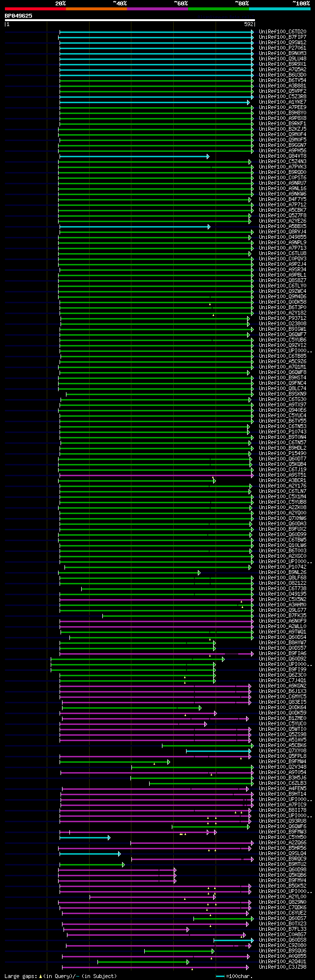The image size is (315, 980).
Task: Select the BP049625 query label
Action: 19,16
